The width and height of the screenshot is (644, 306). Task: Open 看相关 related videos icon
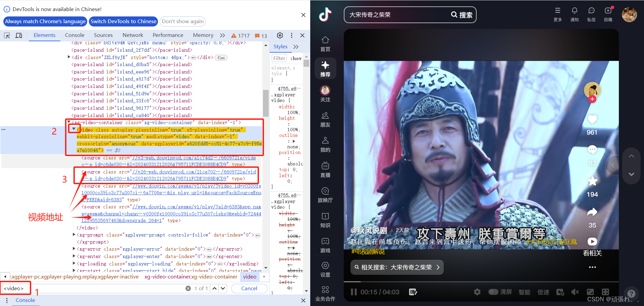click(x=592, y=242)
